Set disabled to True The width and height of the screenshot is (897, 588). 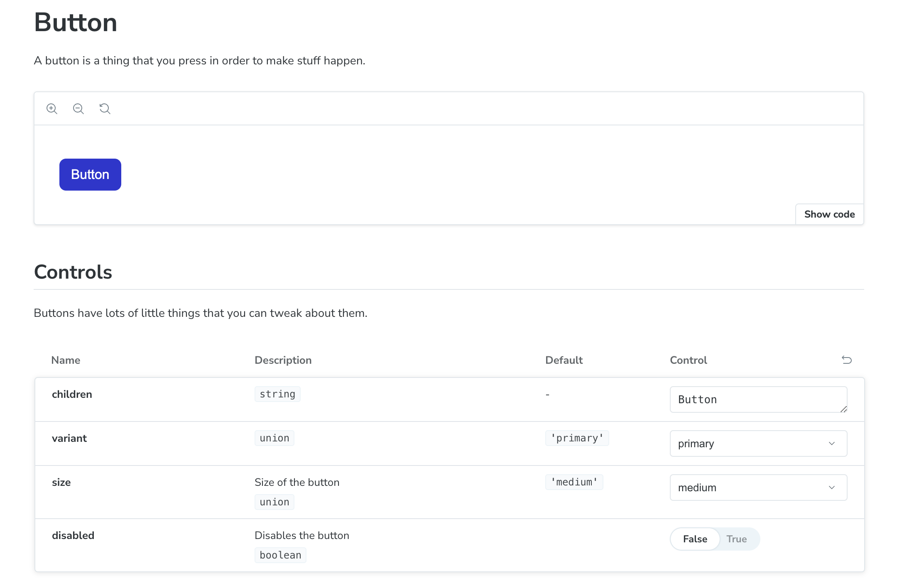[x=737, y=539]
